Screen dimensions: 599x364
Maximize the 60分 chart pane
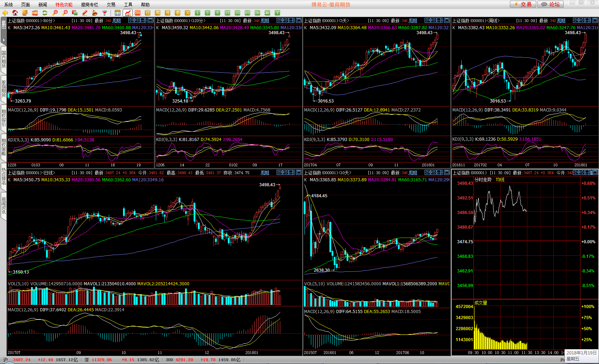point(150,20)
